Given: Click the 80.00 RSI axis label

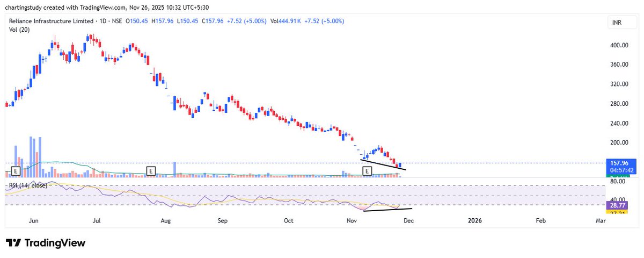Looking at the screenshot, I should coord(617,182).
